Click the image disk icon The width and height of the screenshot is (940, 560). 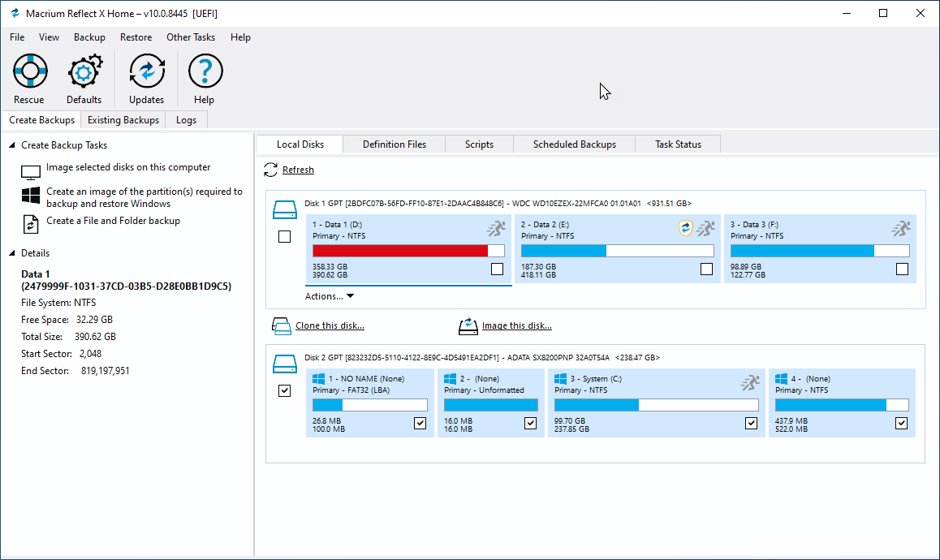pos(468,325)
